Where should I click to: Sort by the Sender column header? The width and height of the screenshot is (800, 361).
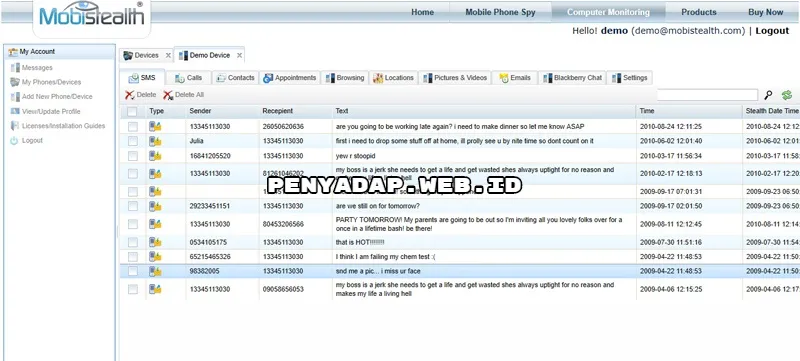pos(222,111)
